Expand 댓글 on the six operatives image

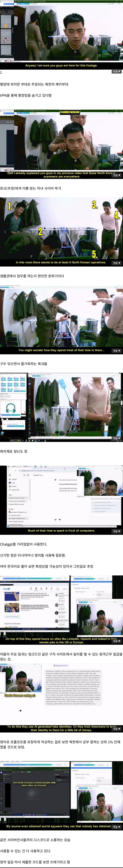click(116, 263)
